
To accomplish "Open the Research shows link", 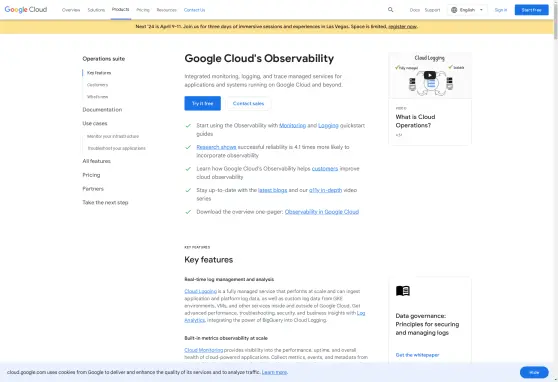I will click(216, 147).
